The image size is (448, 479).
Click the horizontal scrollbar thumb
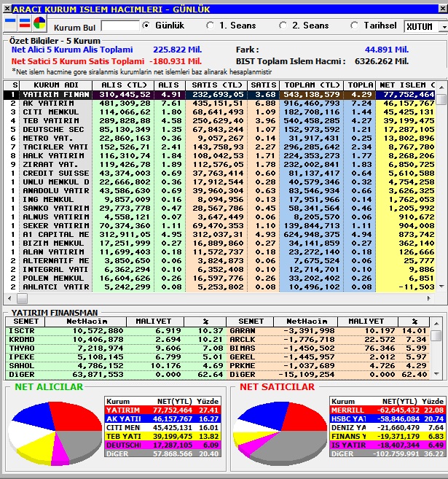(x=22, y=298)
